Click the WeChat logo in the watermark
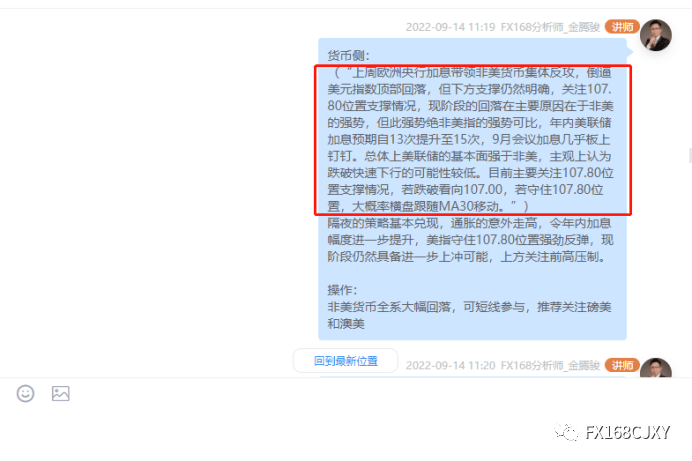The image size is (692, 461). click(566, 432)
